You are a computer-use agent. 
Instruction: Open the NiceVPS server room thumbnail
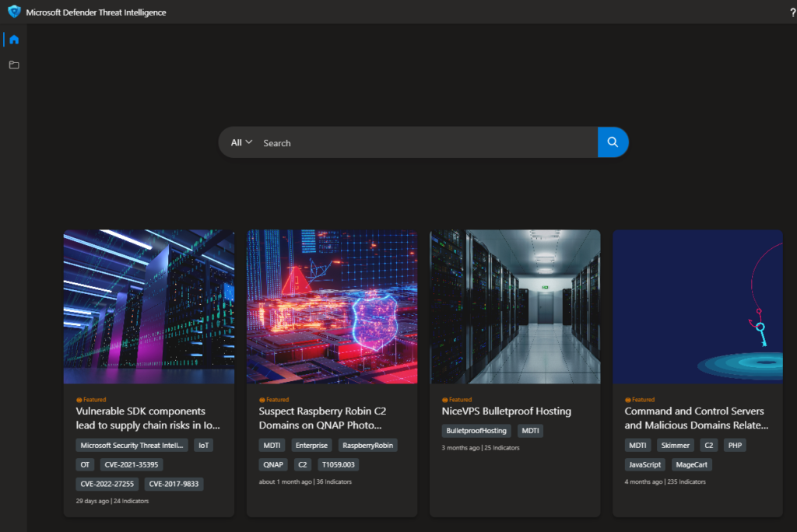click(x=515, y=306)
